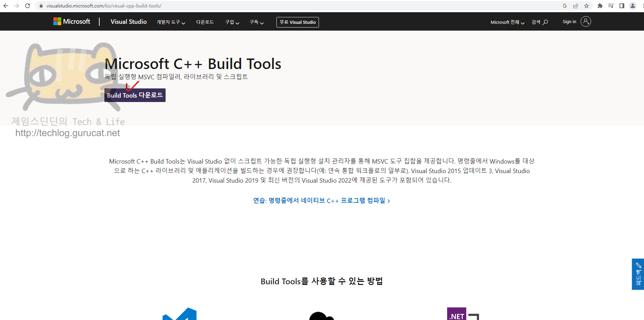Open the Chrome profile avatar icon

(x=633, y=6)
